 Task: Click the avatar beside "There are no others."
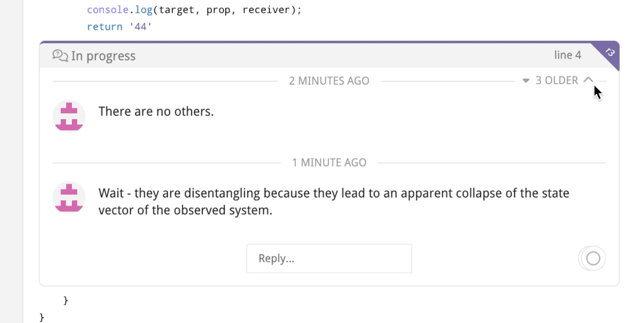coord(69,116)
